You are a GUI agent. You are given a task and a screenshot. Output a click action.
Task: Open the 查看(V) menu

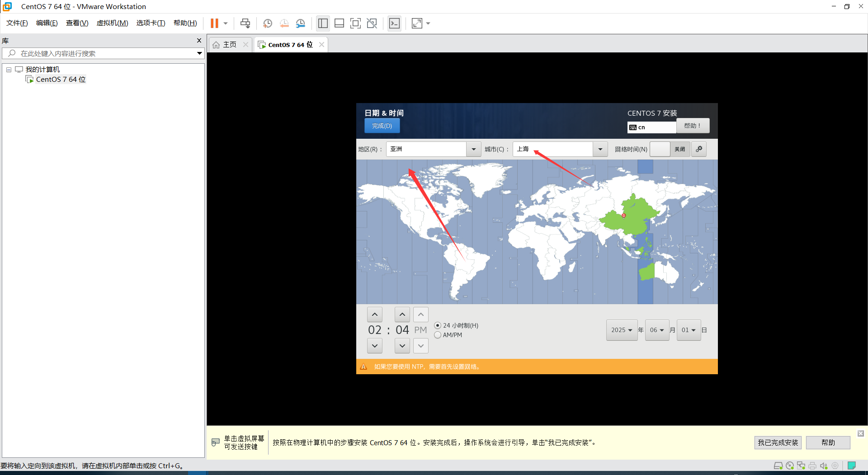point(77,23)
